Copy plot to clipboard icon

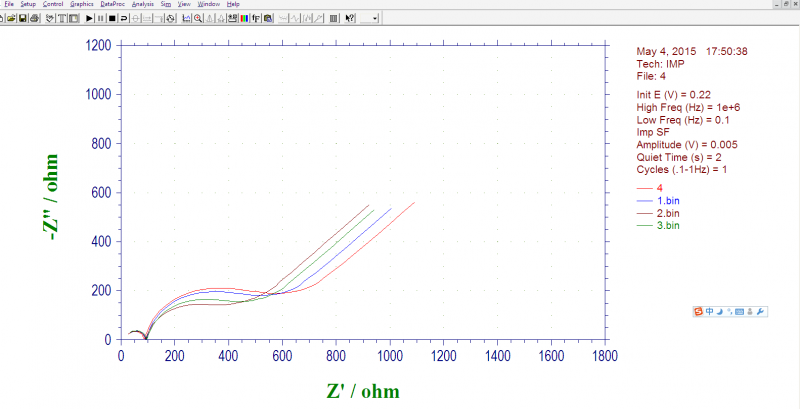(268, 18)
